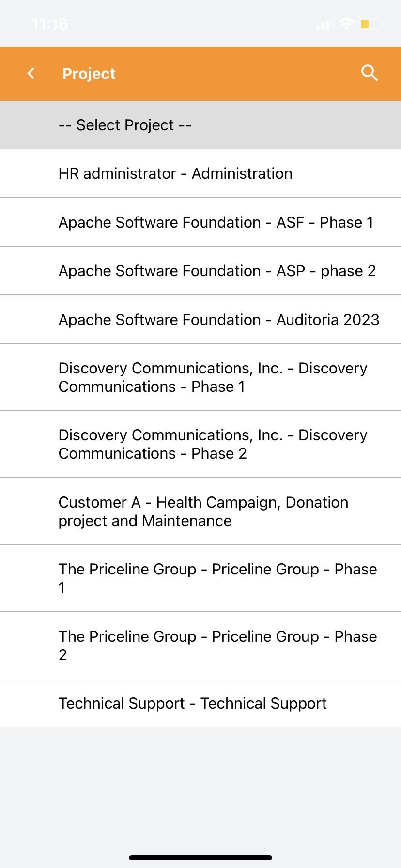The image size is (401, 868).
Task: Choose HR administrator - Administration project
Action: [175, 173]
